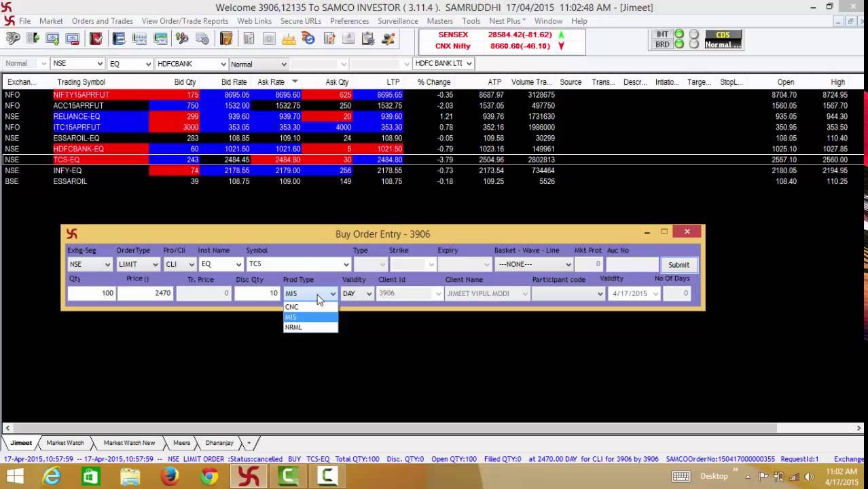This screenshot has width=868, height=489.
Task: Open File Explorer from the taskbar
Action: click(x=130, y=476)
